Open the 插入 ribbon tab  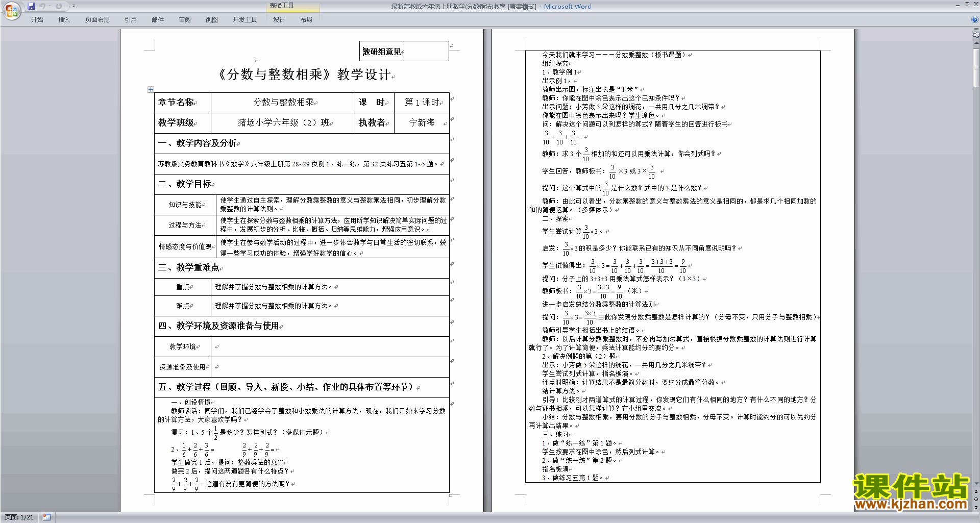pyautogui.click(x=64, y=19)
